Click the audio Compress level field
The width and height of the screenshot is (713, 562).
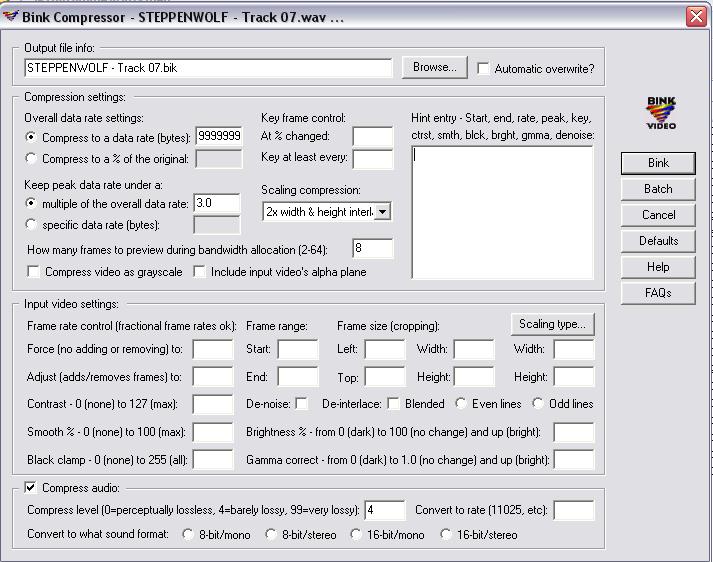pos(385,510)
